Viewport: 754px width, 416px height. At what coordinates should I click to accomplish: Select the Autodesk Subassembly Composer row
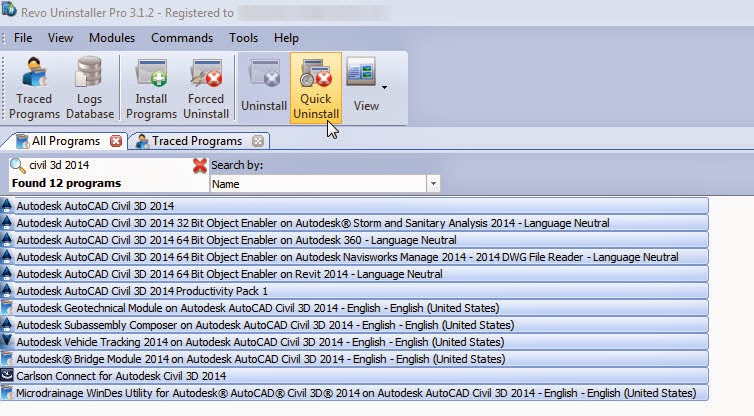(354, 325)
